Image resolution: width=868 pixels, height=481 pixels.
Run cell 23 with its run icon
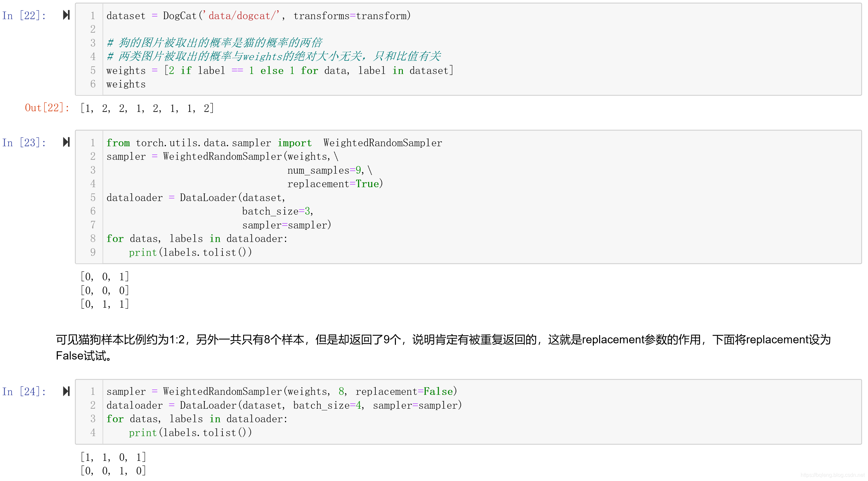66,142
